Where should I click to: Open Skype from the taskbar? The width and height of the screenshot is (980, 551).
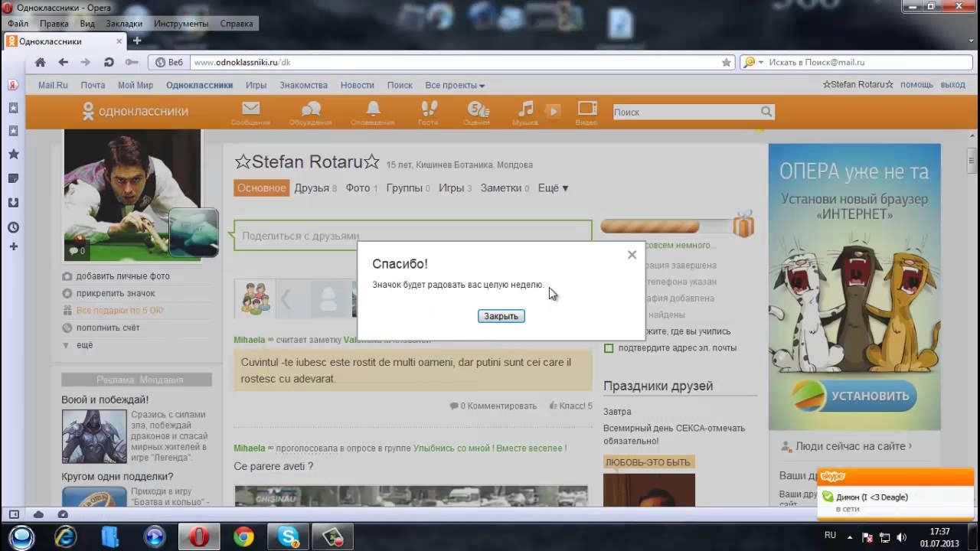point(289,536)
